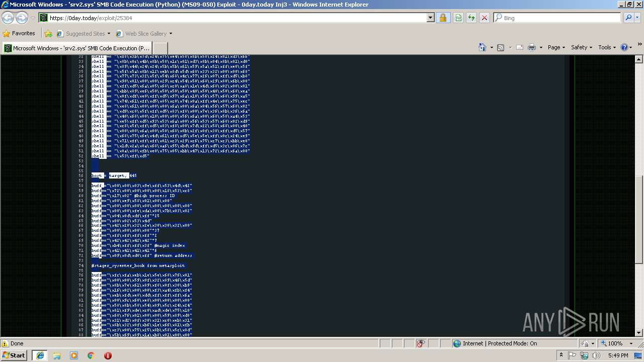Open the Windows Start menu
This screenshot has width=644, height=362.
pyautogui.click(x=14, y=355)
